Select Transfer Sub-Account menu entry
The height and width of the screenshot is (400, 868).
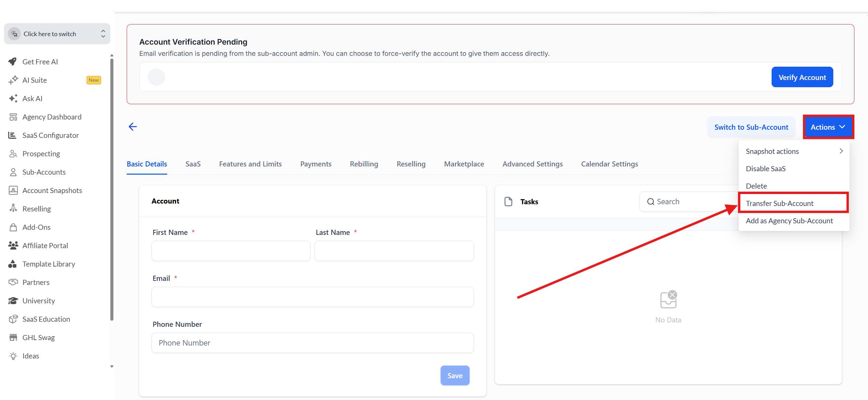(793, 203)
